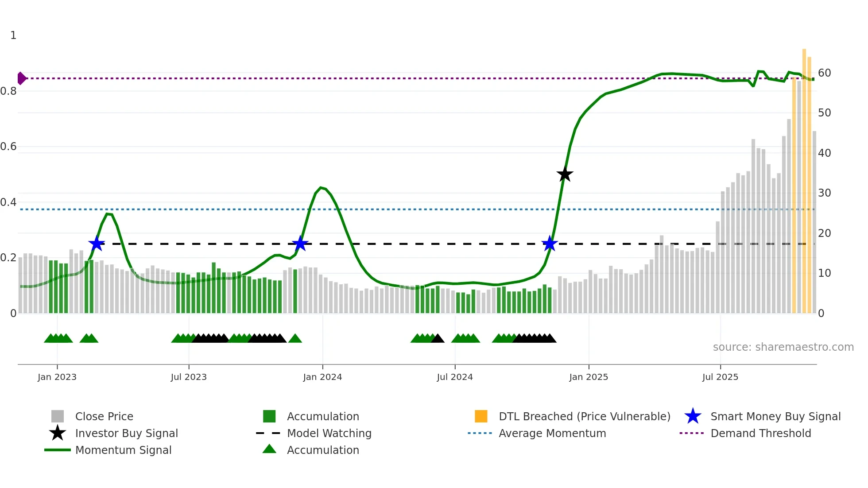Toggle the Momentum Signal legend entry
The width and height of the screenshot is (868, 488).
[x=123, y=450]
